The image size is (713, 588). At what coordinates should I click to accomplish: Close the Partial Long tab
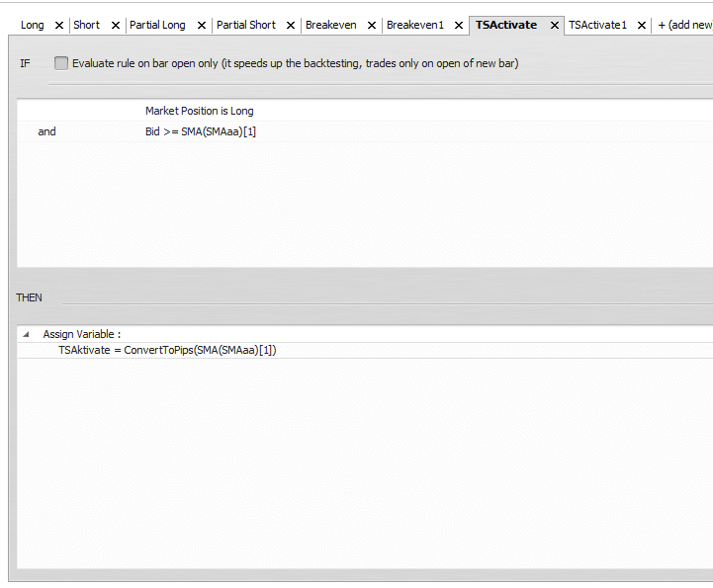[202, 26]
